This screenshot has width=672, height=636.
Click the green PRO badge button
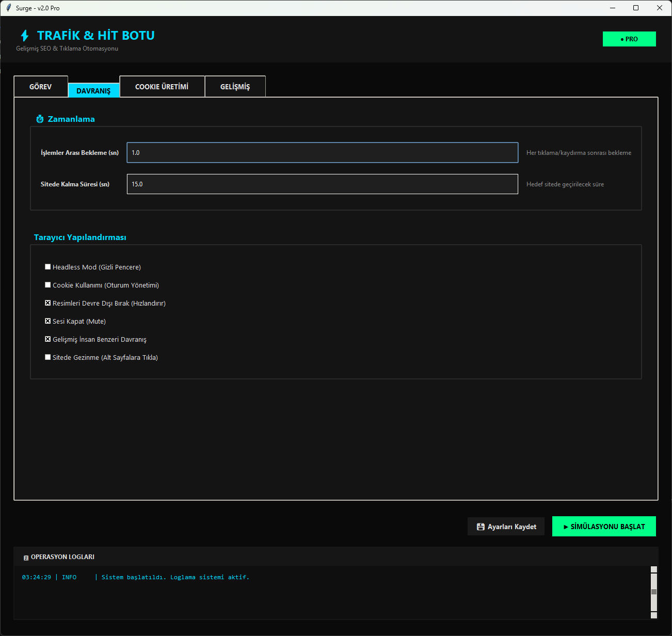629,39
